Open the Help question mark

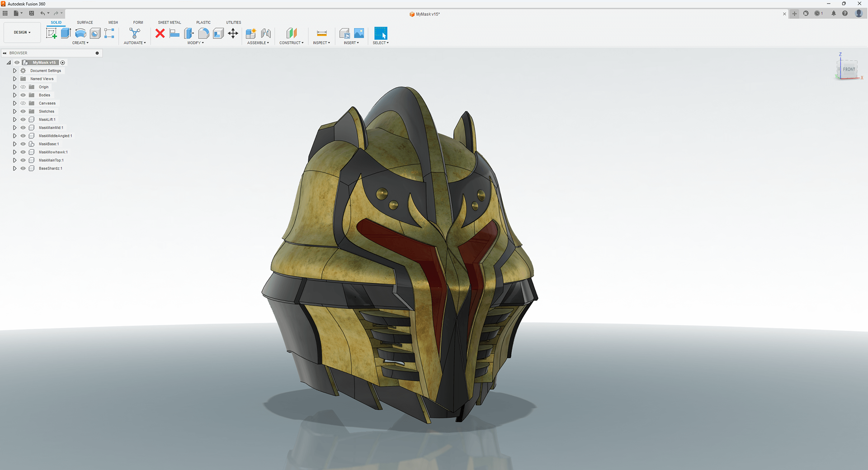[845, 14]
